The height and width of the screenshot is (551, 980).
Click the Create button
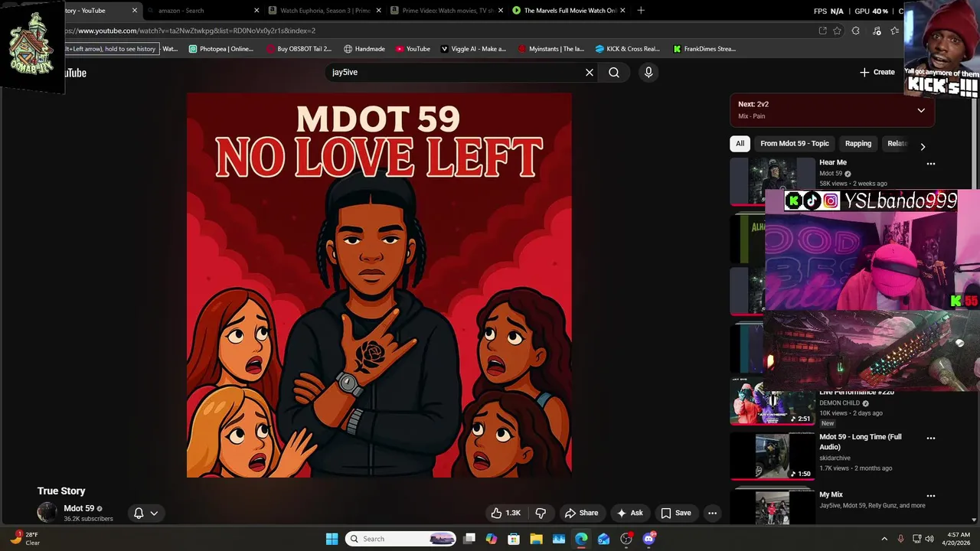pos(877,72)
